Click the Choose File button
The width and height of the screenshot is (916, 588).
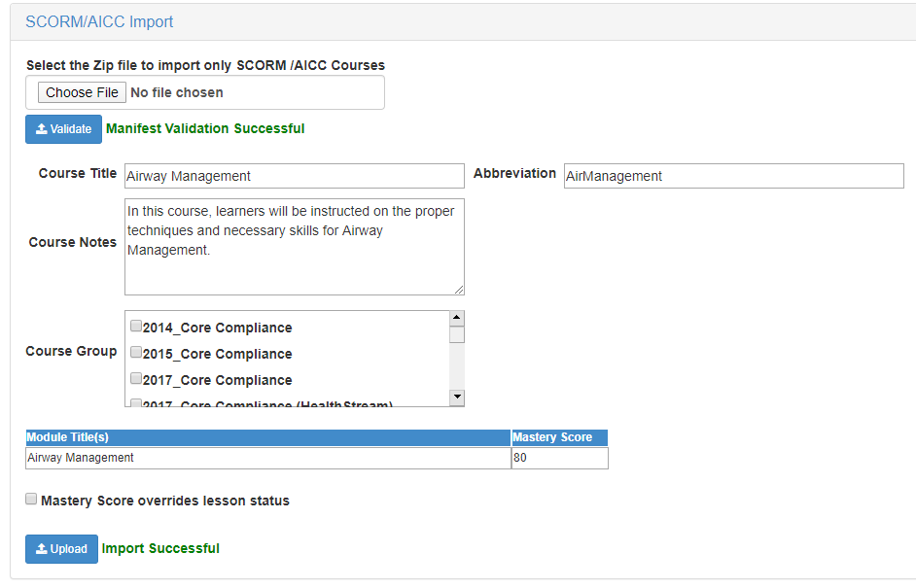82,92
